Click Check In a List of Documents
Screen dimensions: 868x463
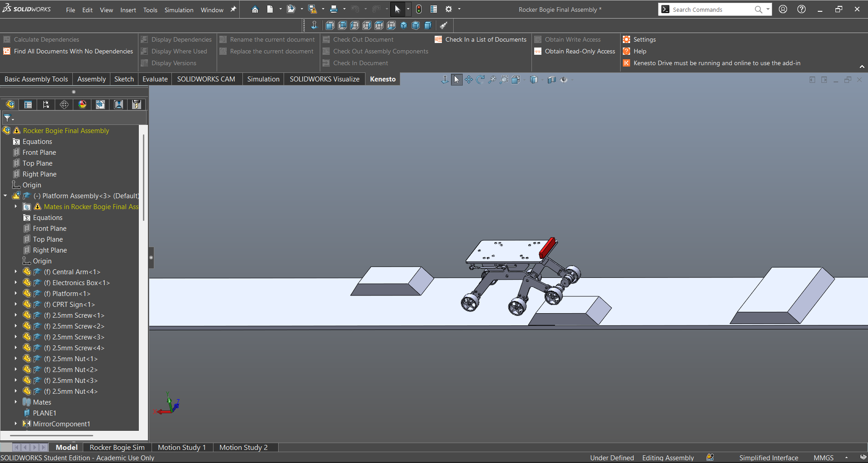(x=485, y=39)
